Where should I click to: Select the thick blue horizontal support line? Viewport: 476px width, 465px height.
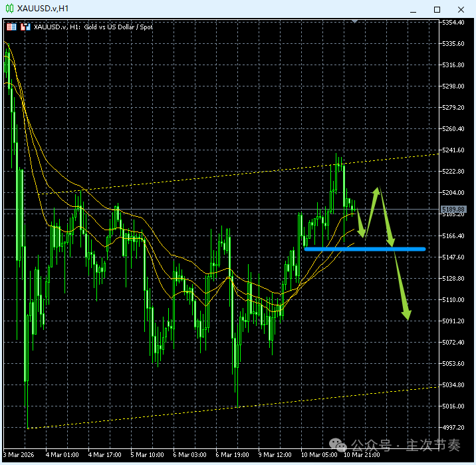coord(364,249)
